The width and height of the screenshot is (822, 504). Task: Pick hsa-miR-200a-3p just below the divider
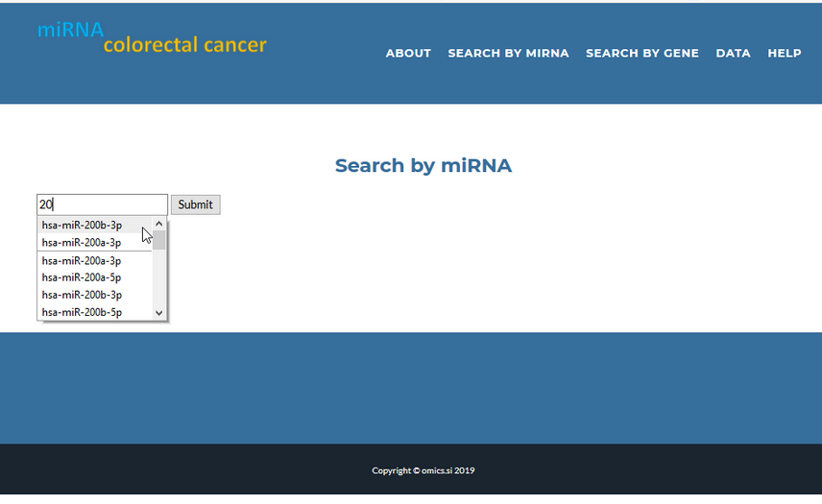pos(83,261)
